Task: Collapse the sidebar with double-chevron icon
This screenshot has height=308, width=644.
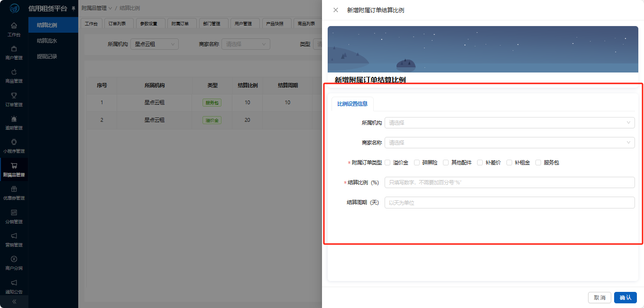Action: (x=14, y=301)
